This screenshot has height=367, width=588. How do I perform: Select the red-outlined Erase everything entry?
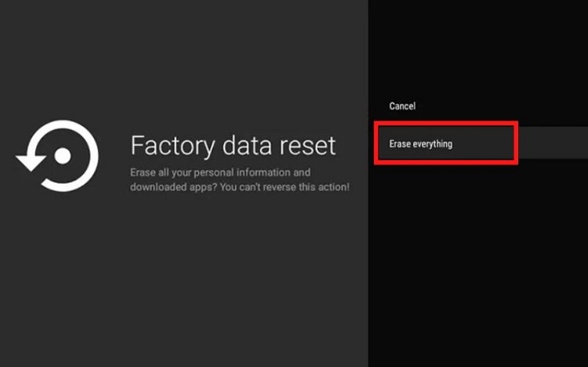pos(445,144)
